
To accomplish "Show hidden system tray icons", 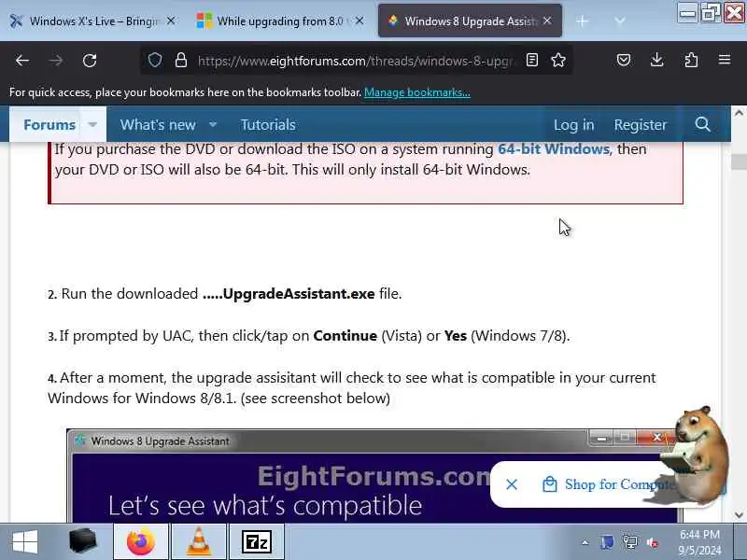I will pos(585,542).
